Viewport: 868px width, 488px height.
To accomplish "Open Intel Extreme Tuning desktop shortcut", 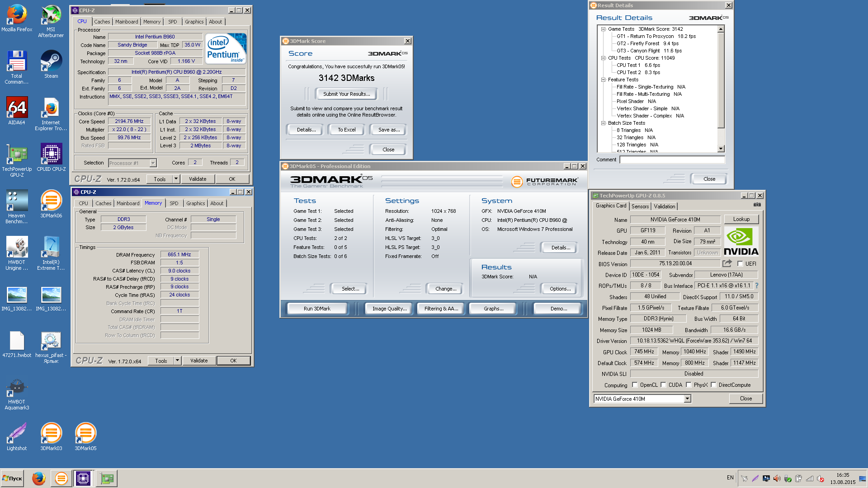I will [x=51, y=253].
